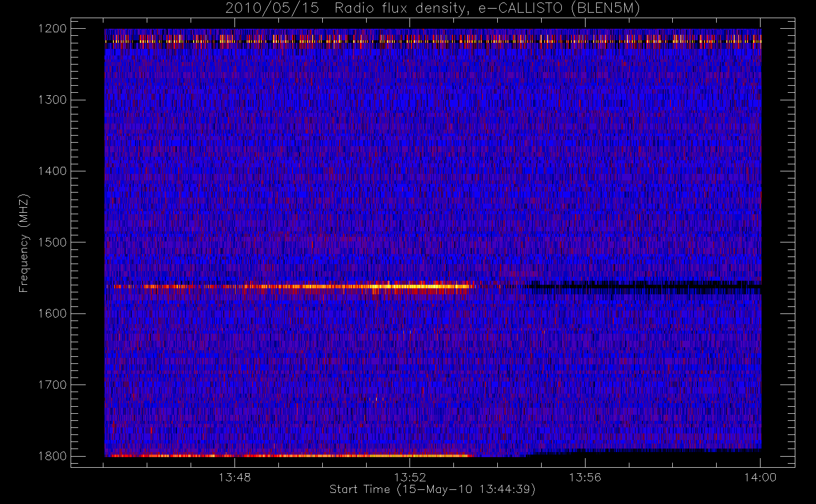Click the 14:00 time tick label
Image resolution: width=816 pixels, height=504 pixels.
point(761,477)
